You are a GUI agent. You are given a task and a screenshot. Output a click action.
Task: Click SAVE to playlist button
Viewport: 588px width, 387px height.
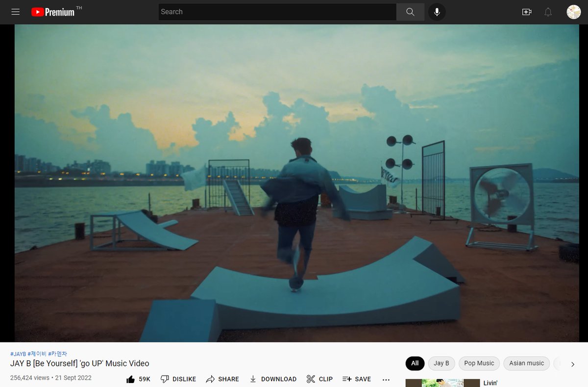(x=357, y=379)
